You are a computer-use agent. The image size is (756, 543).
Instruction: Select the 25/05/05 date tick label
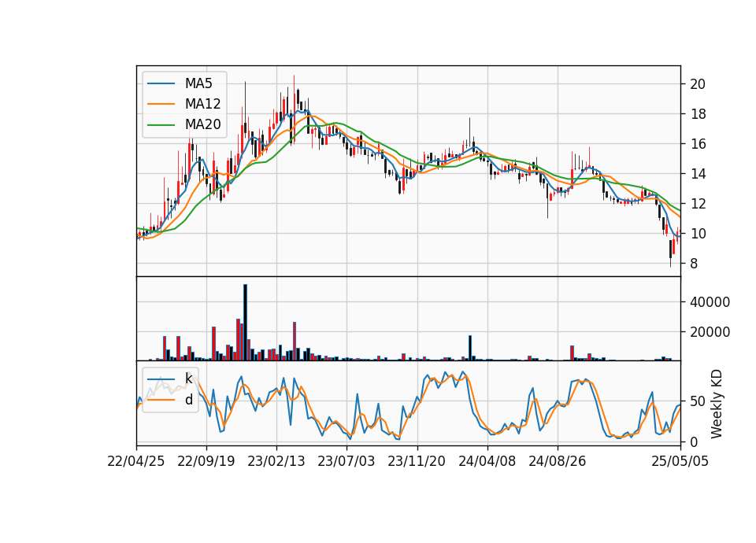680,462
